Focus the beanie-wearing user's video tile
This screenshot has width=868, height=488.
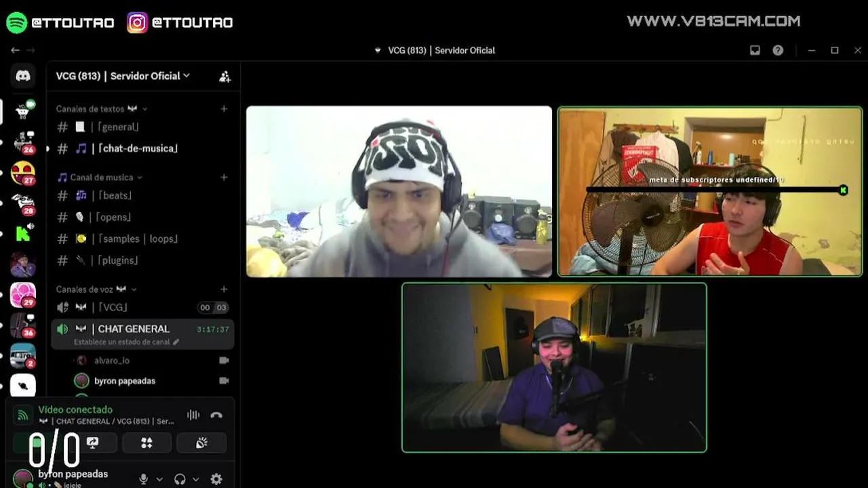tap(399, 191)
